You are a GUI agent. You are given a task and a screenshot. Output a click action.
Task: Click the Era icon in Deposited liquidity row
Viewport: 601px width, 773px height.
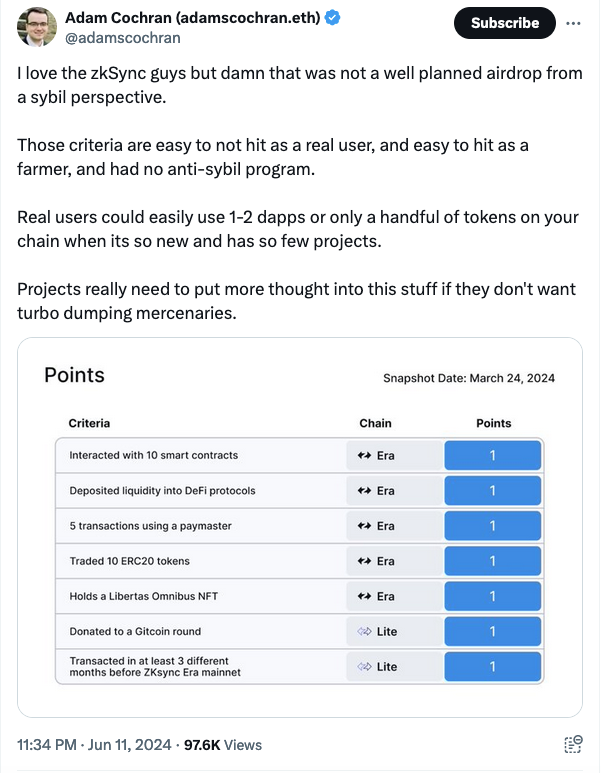tap(365, 491)
